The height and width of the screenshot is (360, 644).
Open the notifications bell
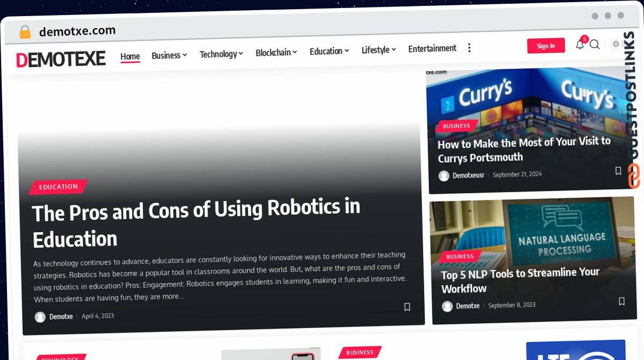[580, 45]
